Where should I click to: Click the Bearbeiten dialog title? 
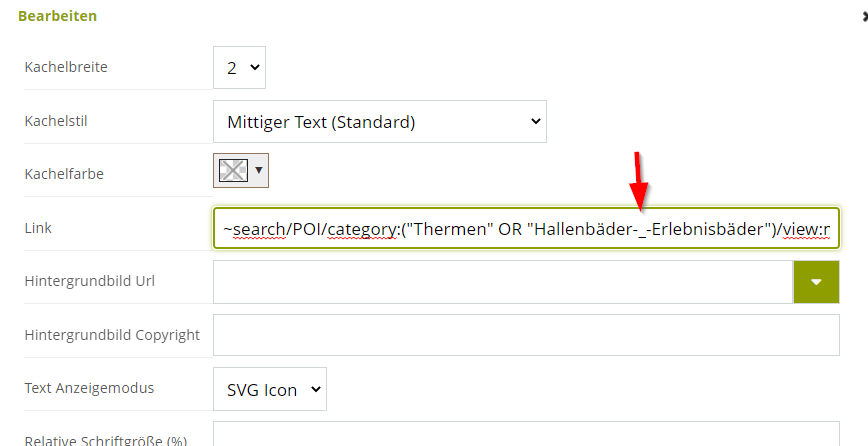[58, 16]
